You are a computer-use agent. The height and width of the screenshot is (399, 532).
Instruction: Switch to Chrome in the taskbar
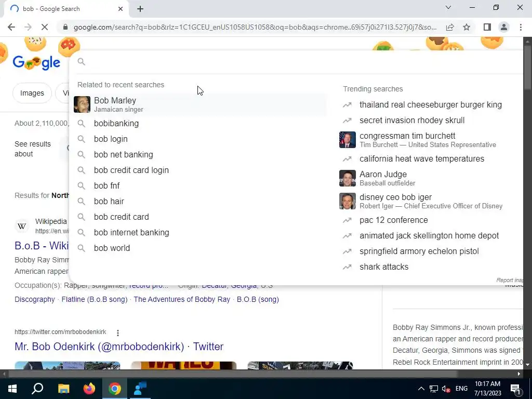(x=115, y=389)
